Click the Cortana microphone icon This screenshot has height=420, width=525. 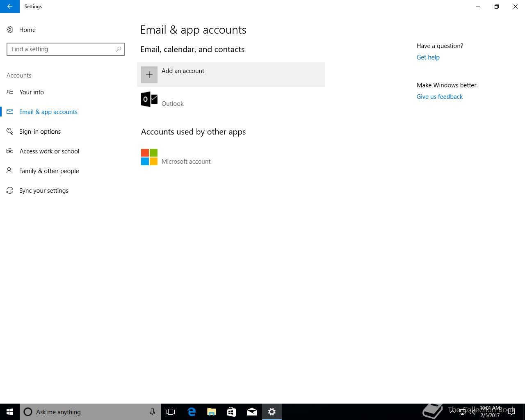pos(152,412)
